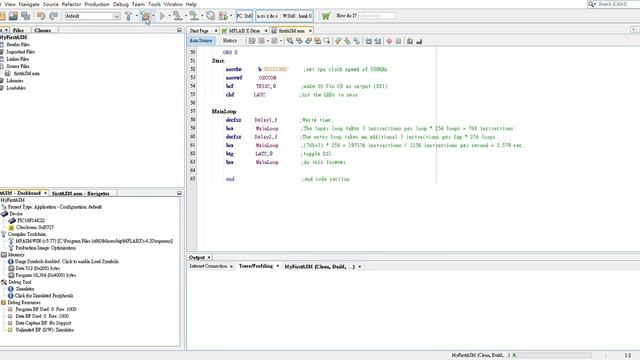Select Source Files folder in project tree

(18, 66)
